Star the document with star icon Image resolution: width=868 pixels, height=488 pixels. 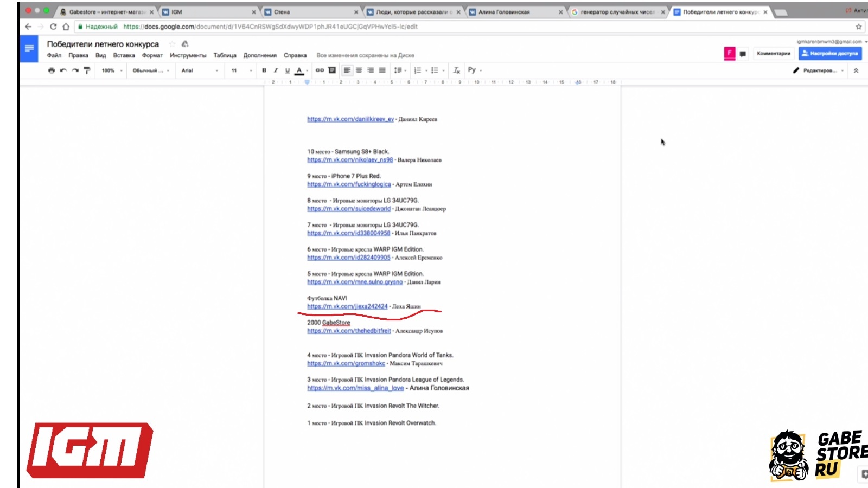[x=173, y=44]
